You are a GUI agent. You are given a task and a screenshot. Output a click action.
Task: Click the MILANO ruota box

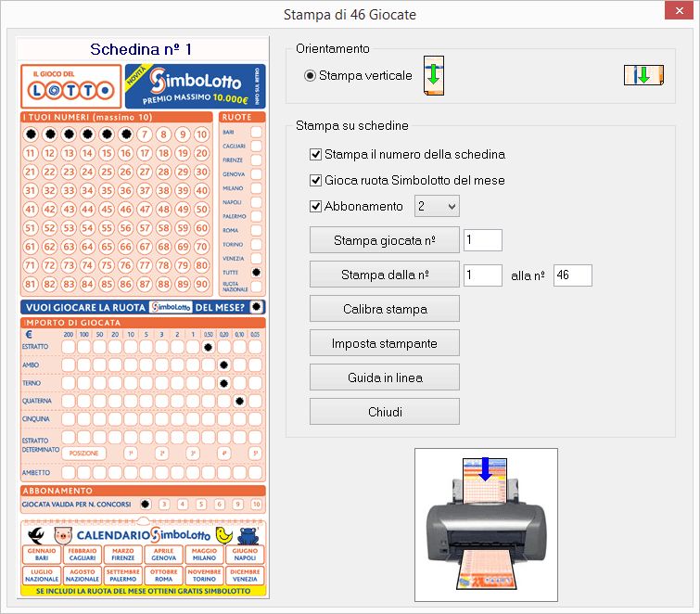coord(256,188)
